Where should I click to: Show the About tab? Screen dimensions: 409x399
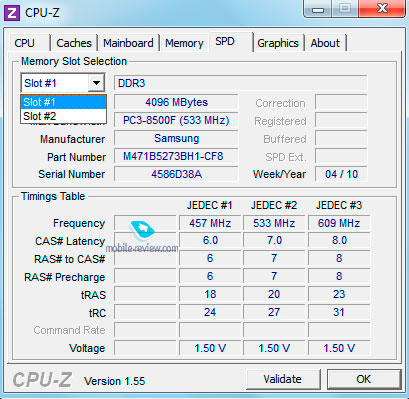pos(325,43)
